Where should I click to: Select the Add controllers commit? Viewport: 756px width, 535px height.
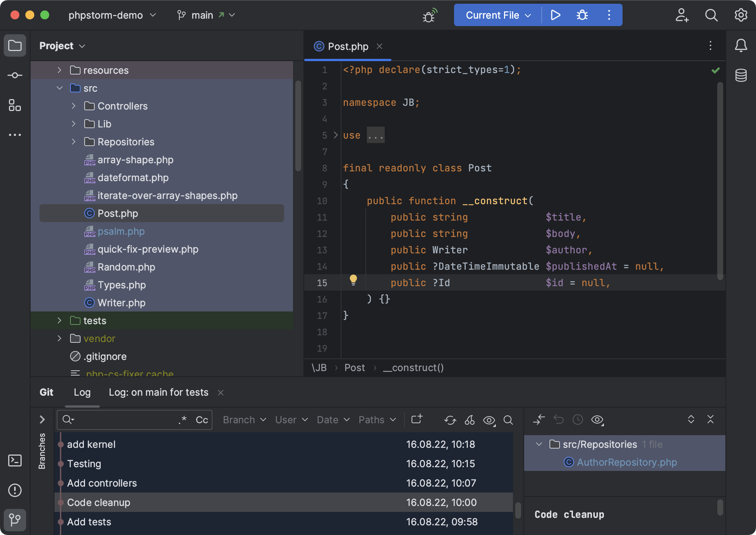(x=284, y=483)
